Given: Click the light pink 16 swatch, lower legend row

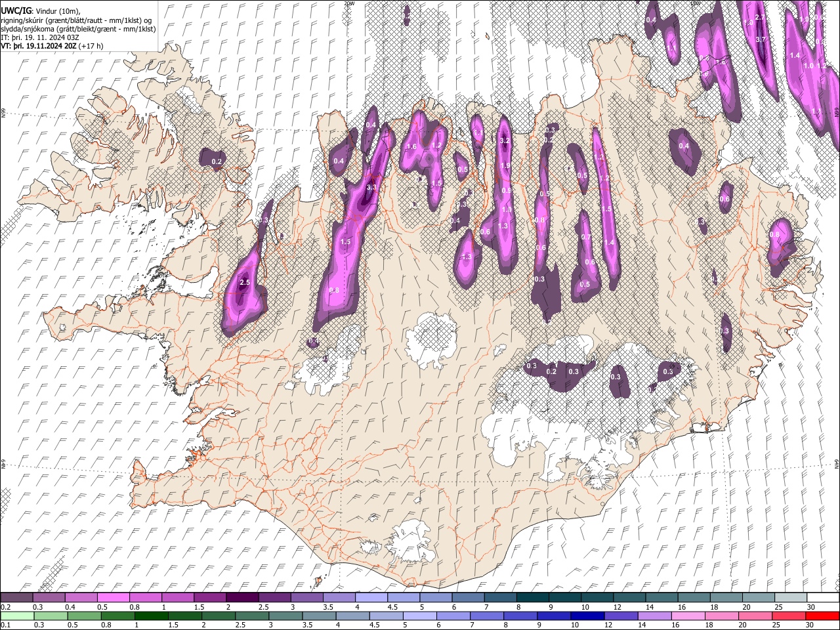Looking at the screenshot, I should coord(688,616).
